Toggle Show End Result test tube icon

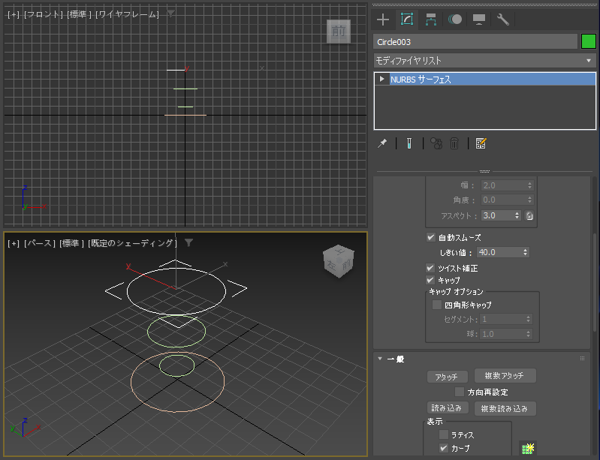pyautogui.click(x=409, y=144)
